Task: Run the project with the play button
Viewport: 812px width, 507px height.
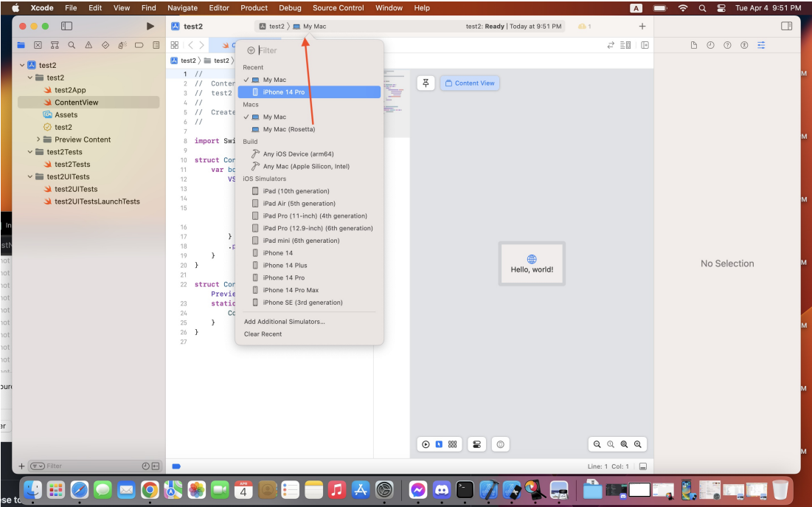Action: (x=150, y=26)
